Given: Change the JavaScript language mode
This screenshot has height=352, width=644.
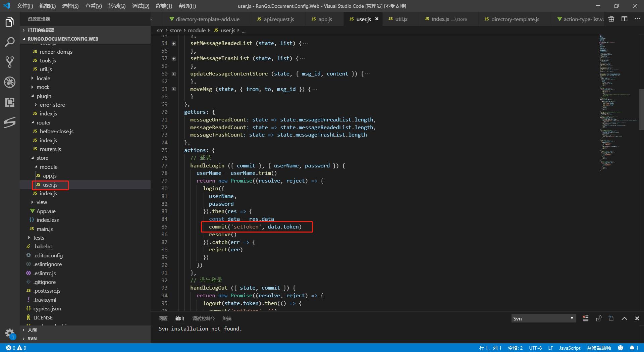Looking at the screenshot, I should [x=570, y=348].
